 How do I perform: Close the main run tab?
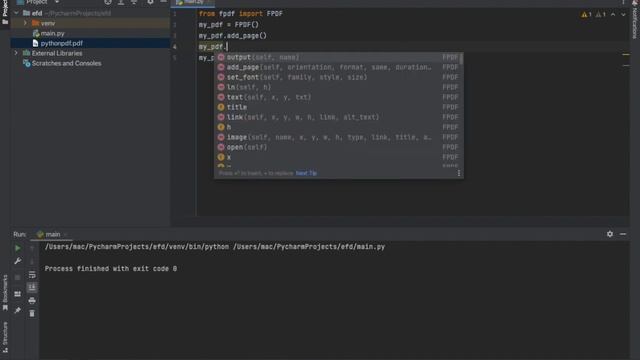click(x=65, y=235)
